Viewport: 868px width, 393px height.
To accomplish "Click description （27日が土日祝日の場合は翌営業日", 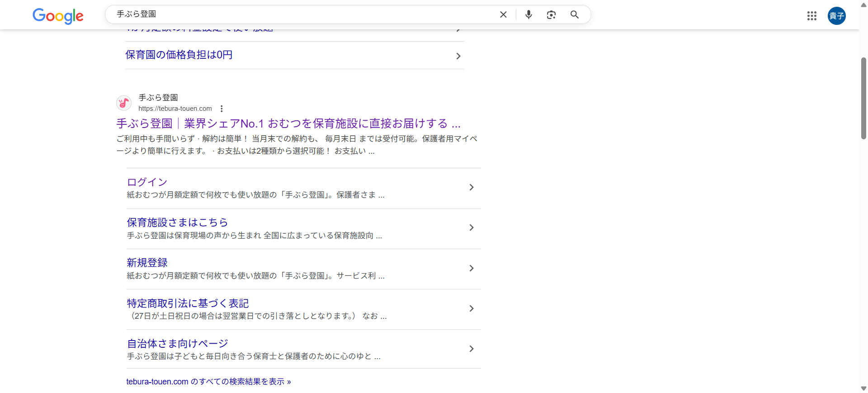I will [x=257, y=316].
